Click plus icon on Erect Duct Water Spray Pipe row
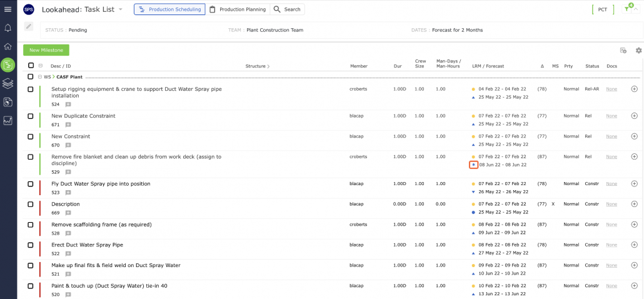This screenshot has height=299, width=644. coord(634,245)
